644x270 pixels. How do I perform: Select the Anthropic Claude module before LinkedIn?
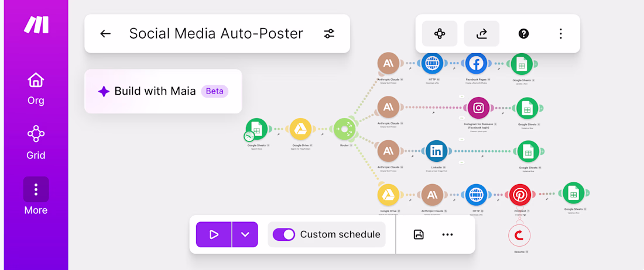388,151
